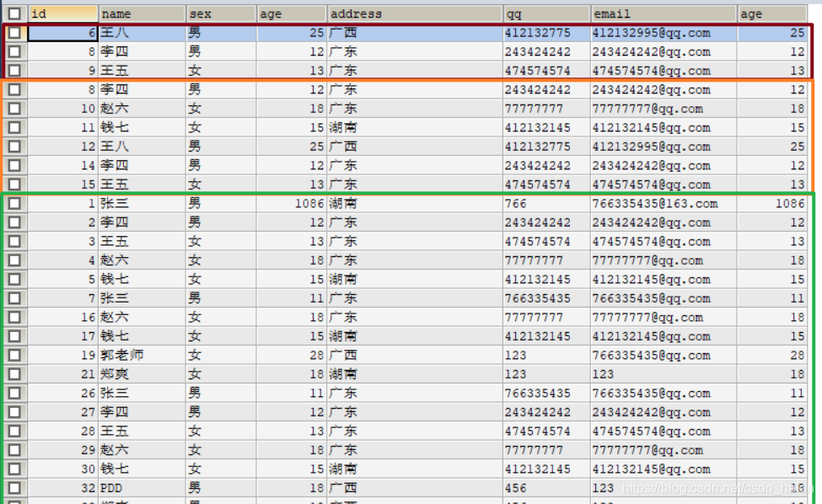Tick the select-all checkbox in header row

coord(14,13)
